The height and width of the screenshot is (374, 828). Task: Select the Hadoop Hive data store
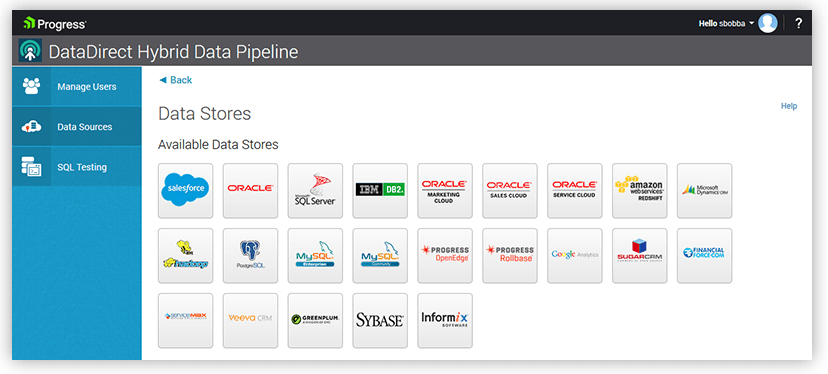click(x=185, y=256)
